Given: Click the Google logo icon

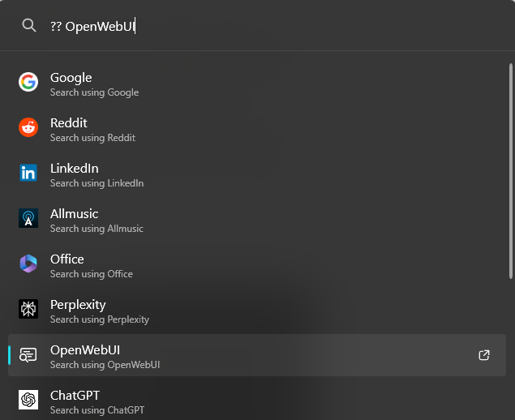Looking at the screenshot, I should tap(28, 82).
